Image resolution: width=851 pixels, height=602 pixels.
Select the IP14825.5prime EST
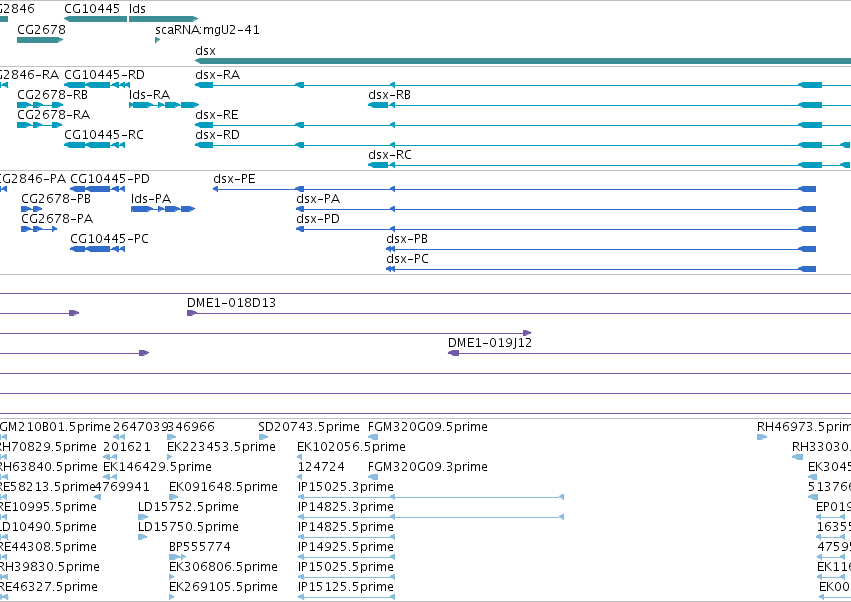coord(346,537)
